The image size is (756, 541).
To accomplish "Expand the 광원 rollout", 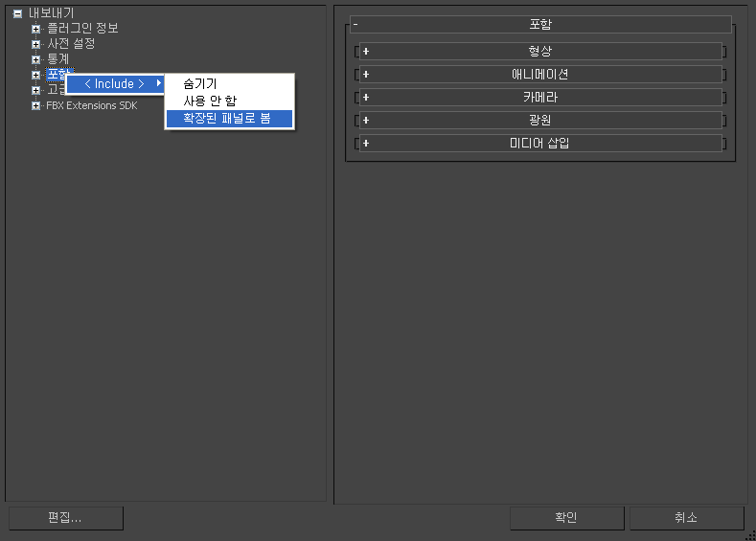I will tap(540, 120).
